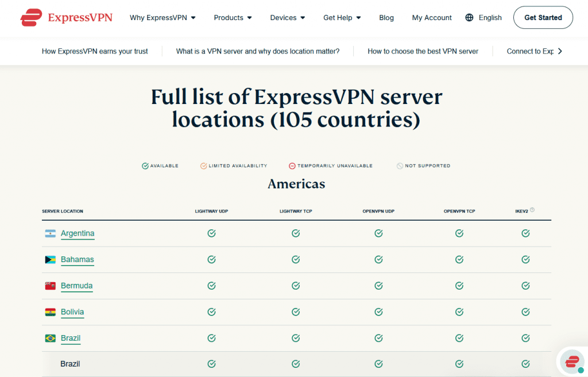Image resolution: width=588 pixels, height=377 pixels.
Task: Click Argentina's Lightway UDP checkmark
Action: (x=211, y=233)
